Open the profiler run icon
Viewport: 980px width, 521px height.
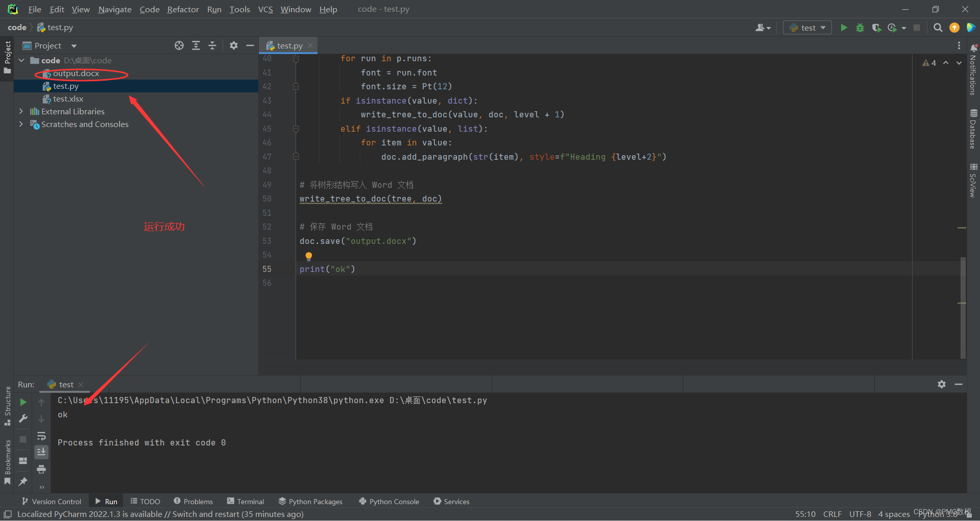coord(892,28)
